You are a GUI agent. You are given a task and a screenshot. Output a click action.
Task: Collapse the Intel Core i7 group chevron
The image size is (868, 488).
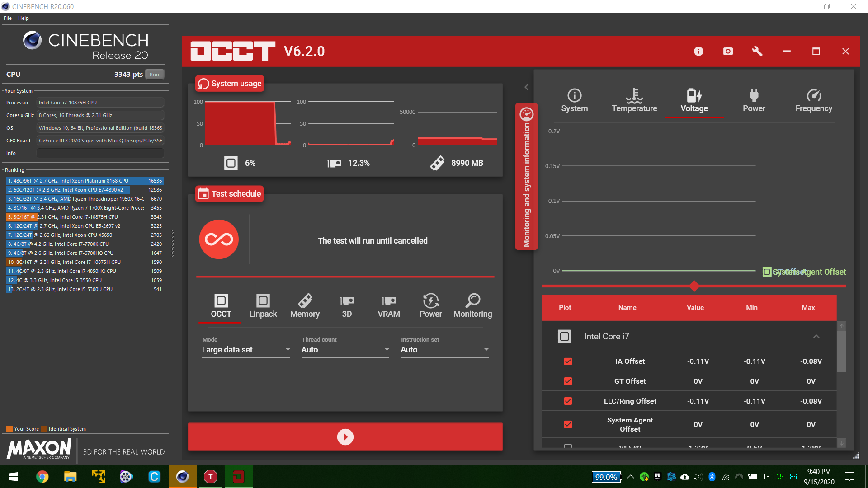[x=816, y=337]
